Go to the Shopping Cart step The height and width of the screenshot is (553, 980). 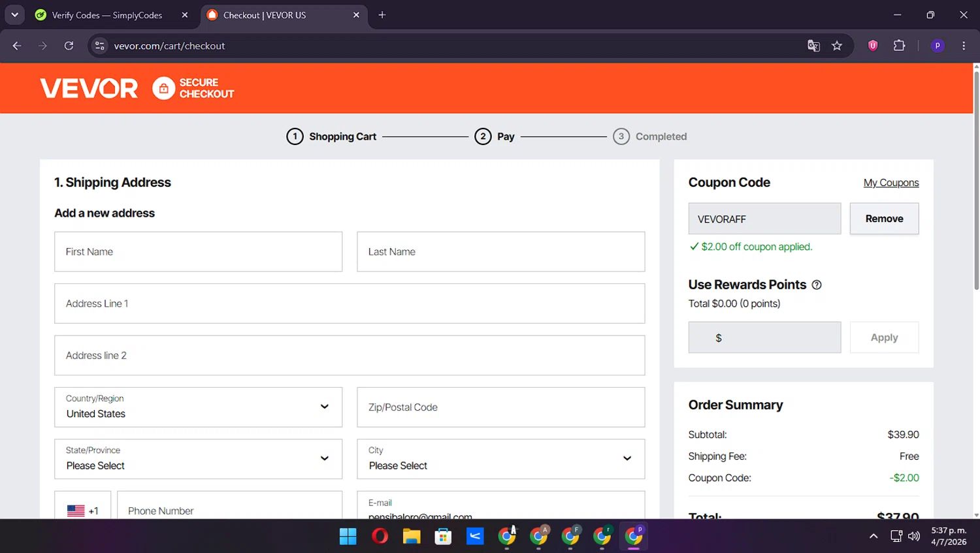click(x=332, y=136)
